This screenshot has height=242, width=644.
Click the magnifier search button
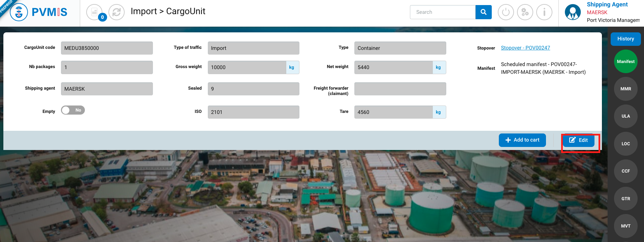click(483, 12)
